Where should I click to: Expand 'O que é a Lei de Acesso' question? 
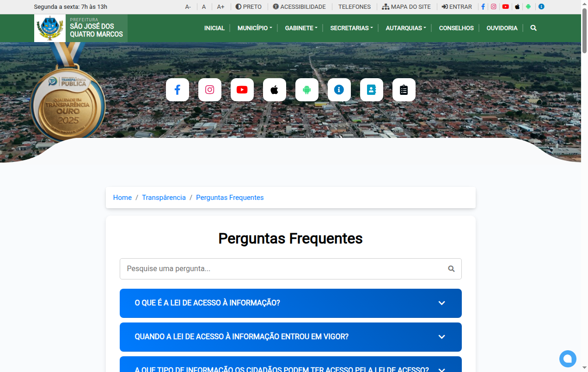tap(291, 304)
